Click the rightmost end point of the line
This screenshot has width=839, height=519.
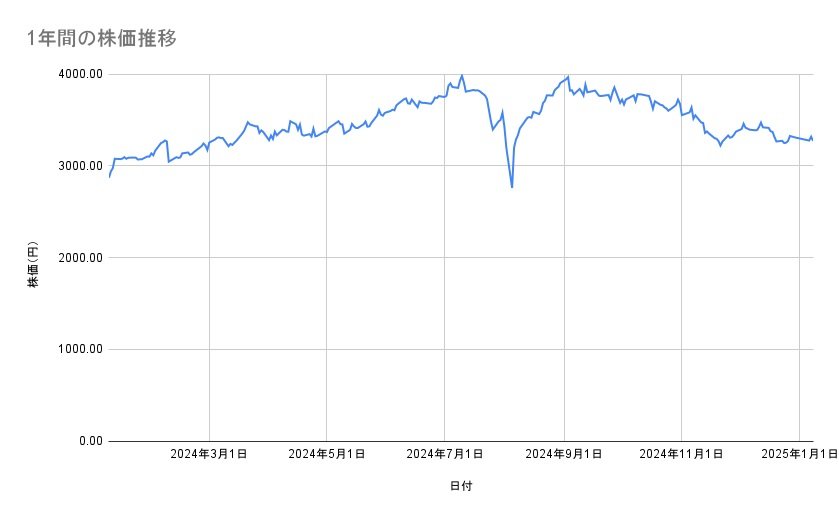point(812,140)
